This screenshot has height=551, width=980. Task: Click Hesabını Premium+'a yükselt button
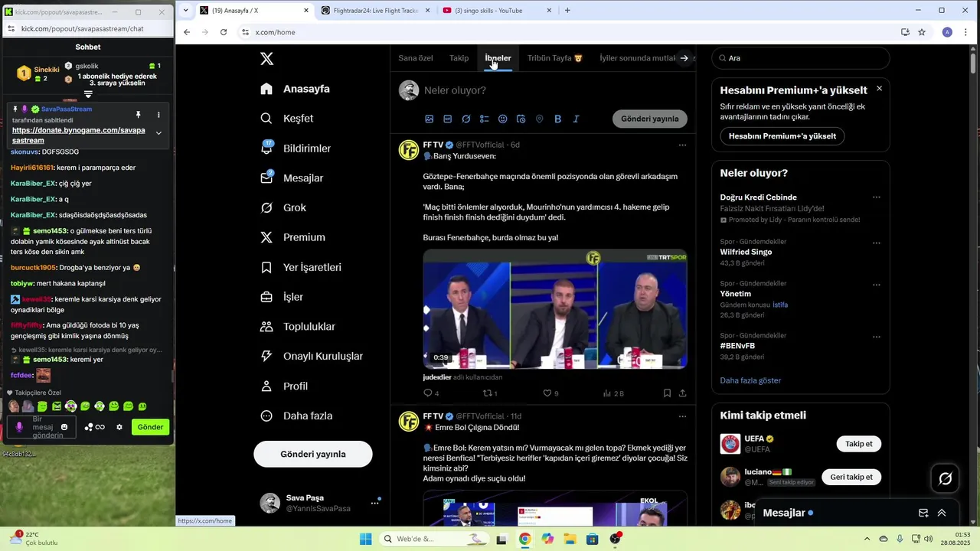(x=782, y=136)
